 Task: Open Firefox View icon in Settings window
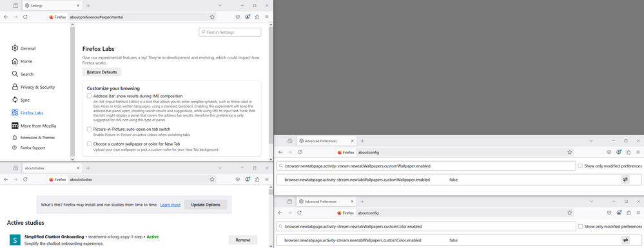pyautogui.click(x=15, y=5)
